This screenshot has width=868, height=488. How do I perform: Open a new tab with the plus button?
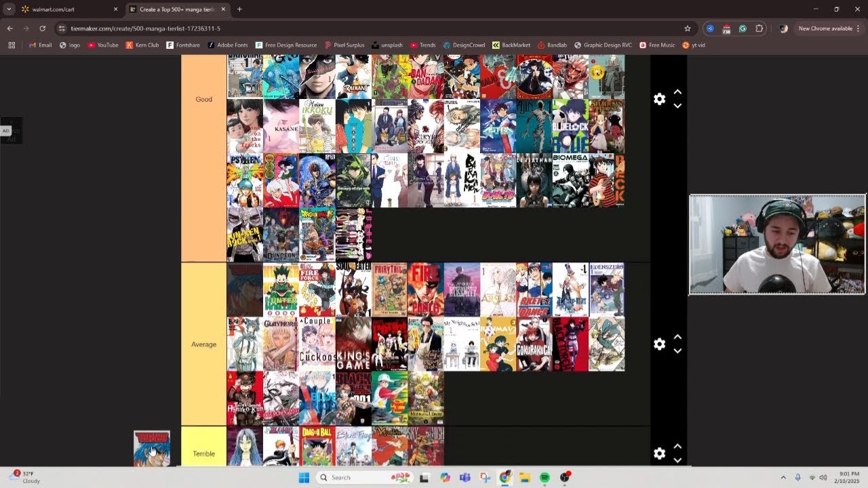[239, 9]
